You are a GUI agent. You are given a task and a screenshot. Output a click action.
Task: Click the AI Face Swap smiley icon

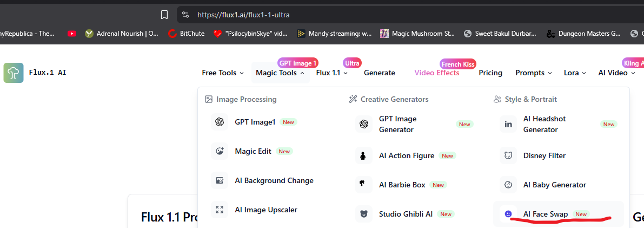point(508,214)
